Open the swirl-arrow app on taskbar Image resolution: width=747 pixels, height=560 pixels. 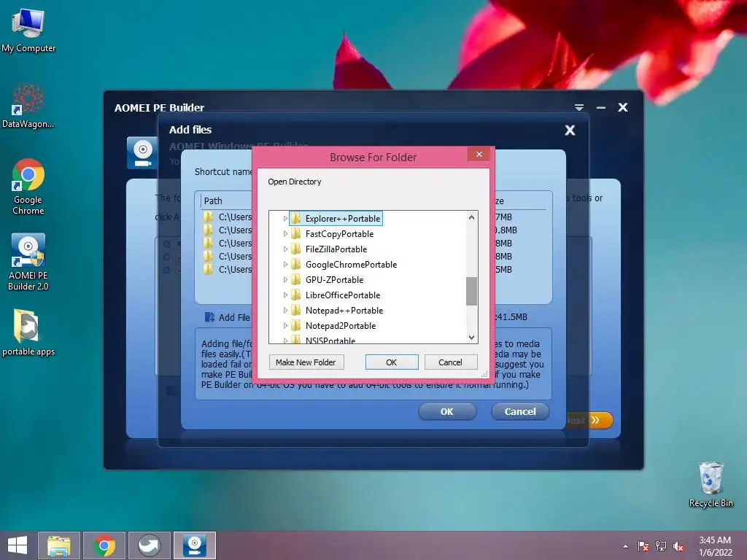click(x=149, y=545)
